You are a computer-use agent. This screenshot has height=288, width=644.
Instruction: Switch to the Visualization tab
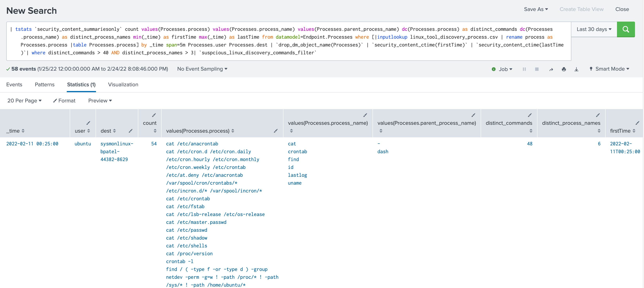pyautogui.click(x=123, y=85)
